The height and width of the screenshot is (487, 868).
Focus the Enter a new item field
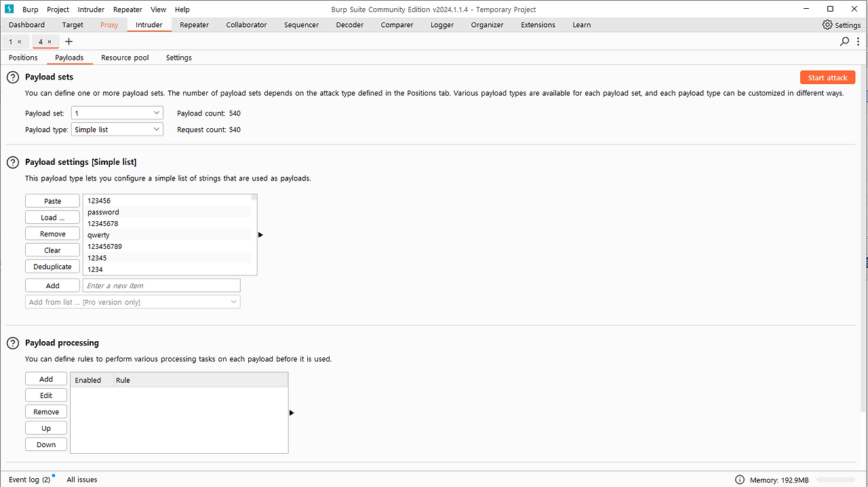(x=161, y=286)
